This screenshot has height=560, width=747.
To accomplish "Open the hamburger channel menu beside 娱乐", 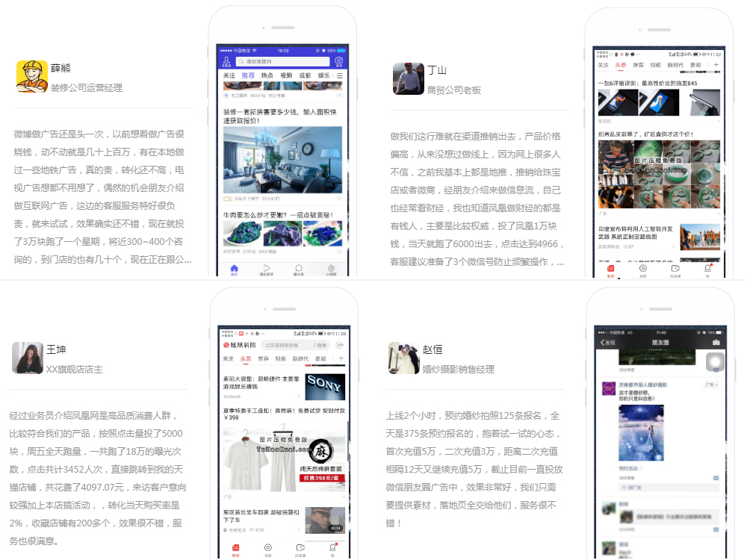I will tap(340, 75).
